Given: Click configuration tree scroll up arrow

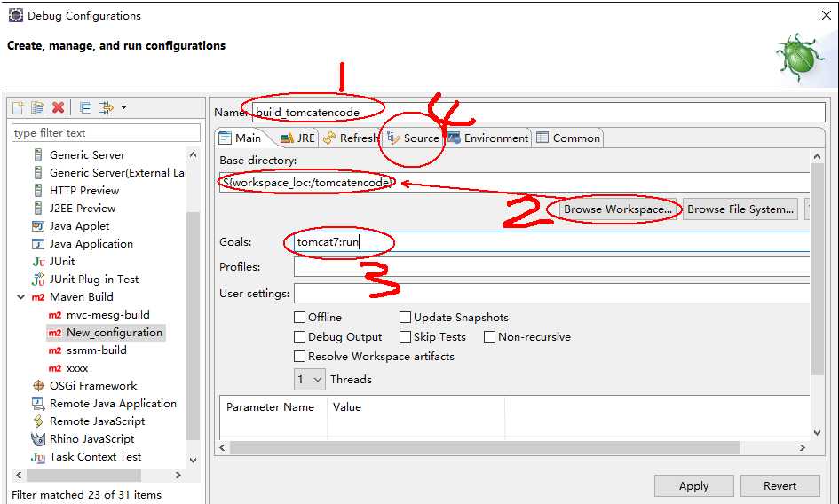Looking at the screenshot, I should click(194, 154).
